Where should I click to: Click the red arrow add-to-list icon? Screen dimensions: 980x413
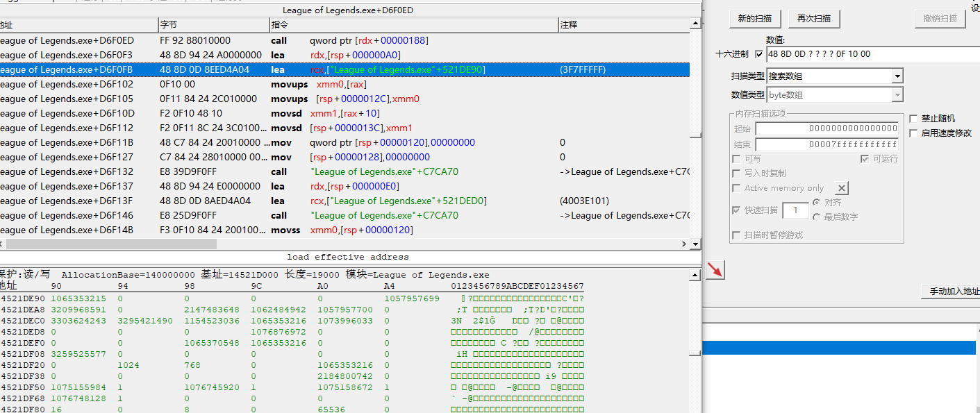click(715, 270)
